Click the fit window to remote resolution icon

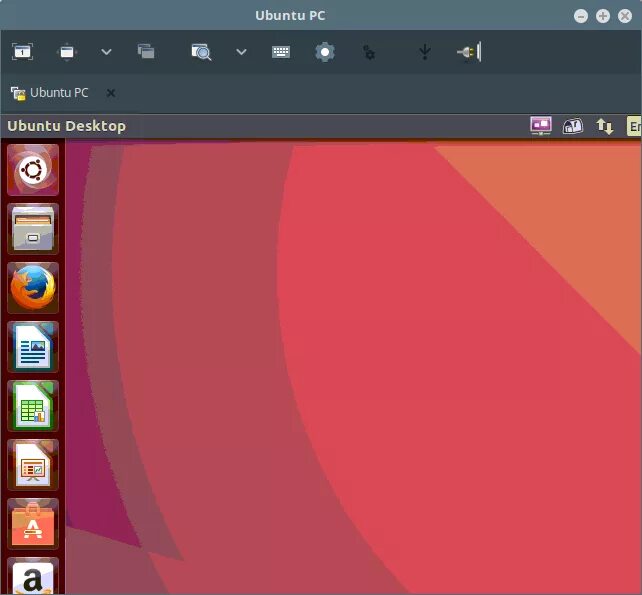[67, 52]
